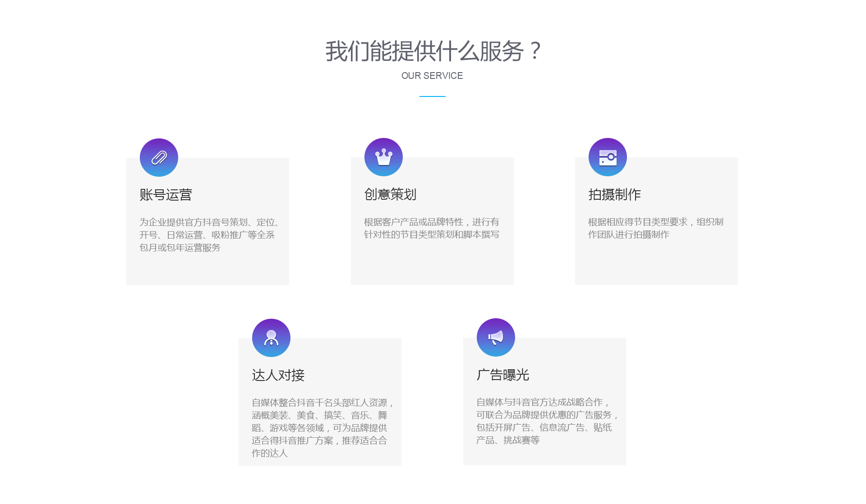
Task: Click the blue divider line under OUR SERVICE
Action: (x=432, y=96)
